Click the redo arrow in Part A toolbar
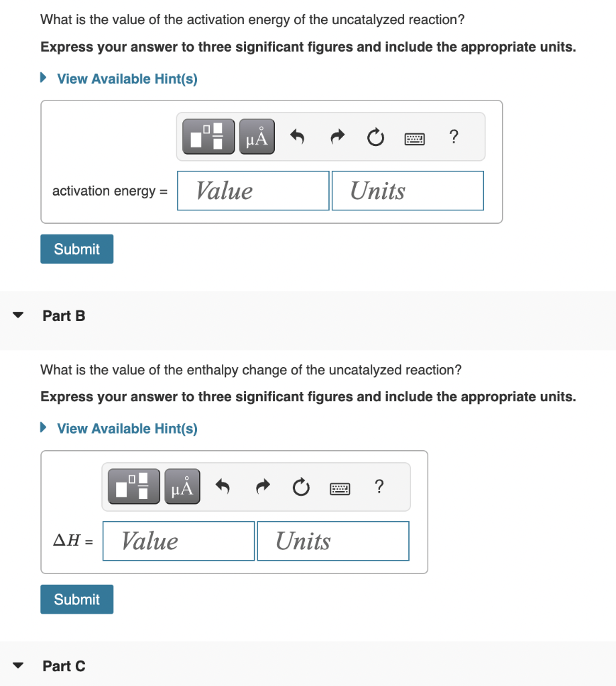 coord(337,136)
